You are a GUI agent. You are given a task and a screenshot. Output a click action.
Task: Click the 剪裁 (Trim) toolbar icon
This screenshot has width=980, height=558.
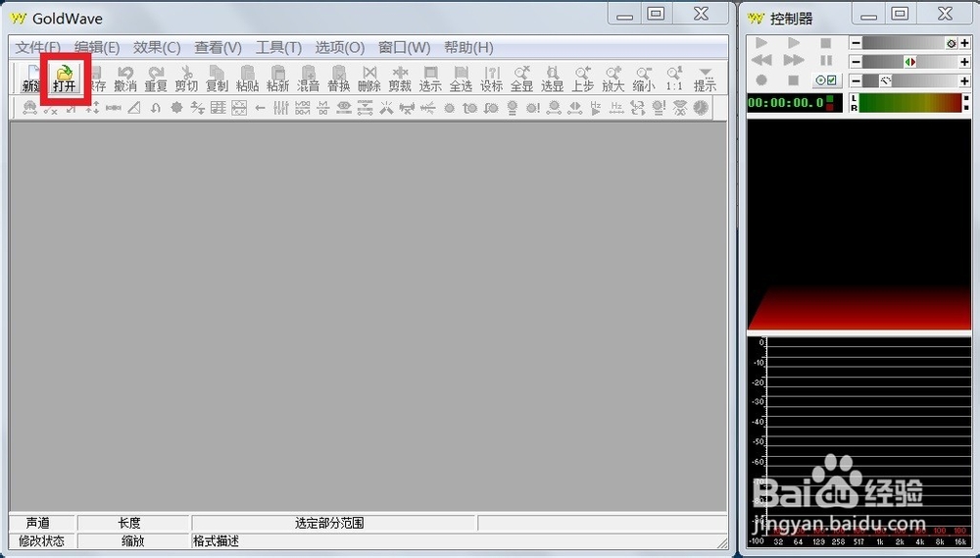click(x=400, y=78)
